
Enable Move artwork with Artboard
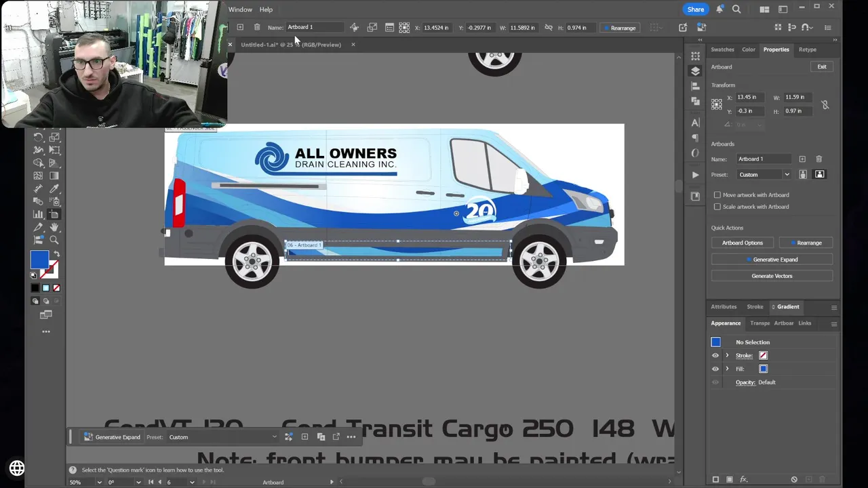pyautogui.click(x=717, y=195)
